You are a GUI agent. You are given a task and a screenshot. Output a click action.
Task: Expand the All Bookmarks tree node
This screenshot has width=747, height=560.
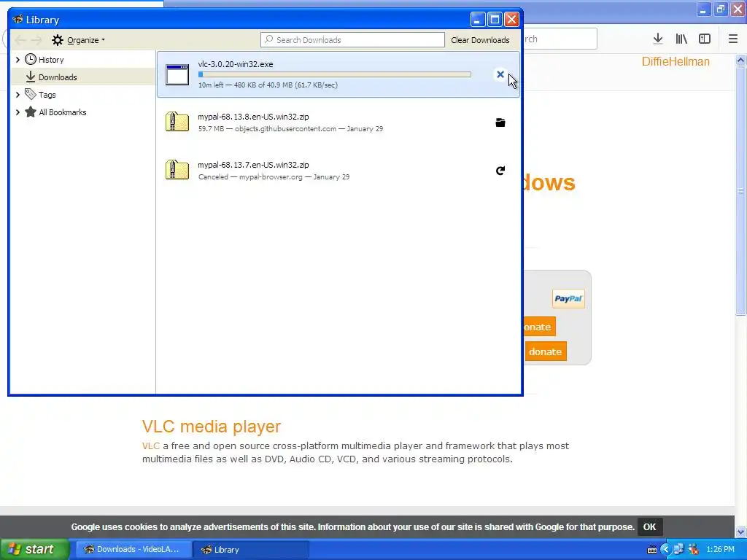(x=18, y=112)
